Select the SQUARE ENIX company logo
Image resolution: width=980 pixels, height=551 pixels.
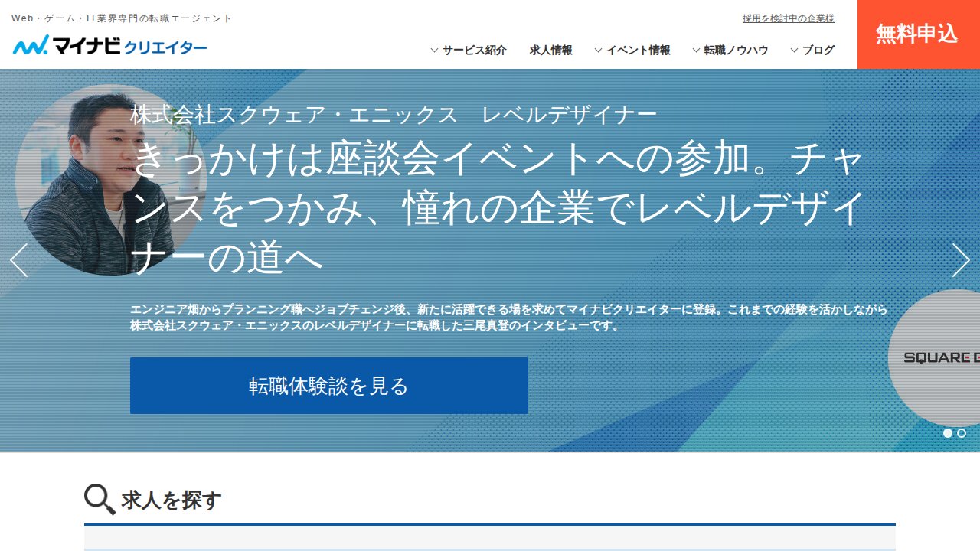[x=939, y=357]
